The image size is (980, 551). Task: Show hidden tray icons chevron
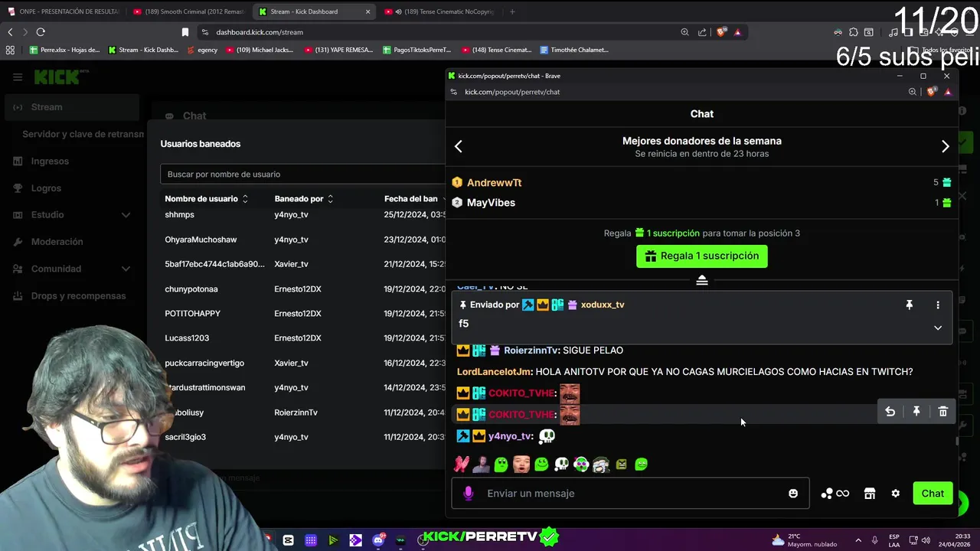pyautogui.click(x=857, y=540)
